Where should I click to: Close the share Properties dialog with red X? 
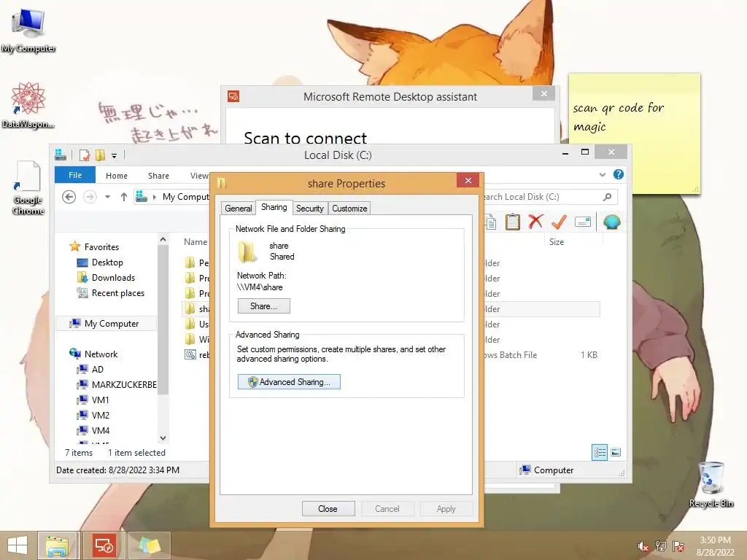(x=468, y=181)
